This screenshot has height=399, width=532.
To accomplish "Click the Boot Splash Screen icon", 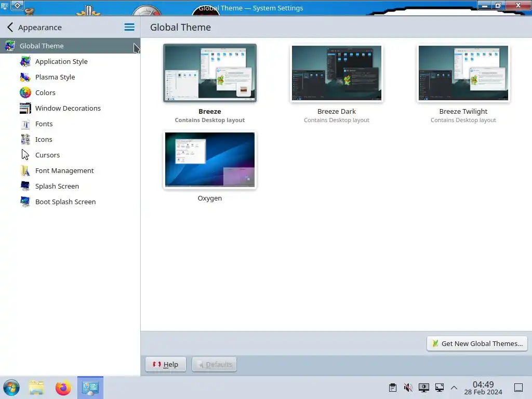I will (x=25, y=202).
